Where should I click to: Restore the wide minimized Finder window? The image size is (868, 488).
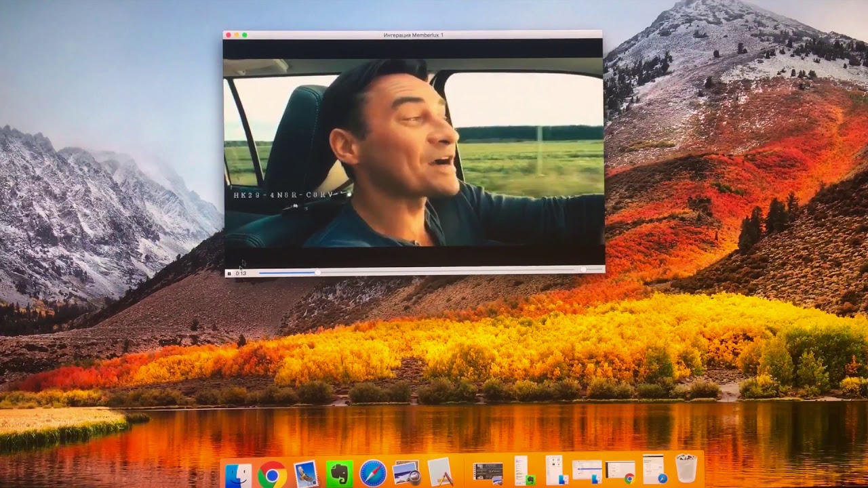point(587,471)
